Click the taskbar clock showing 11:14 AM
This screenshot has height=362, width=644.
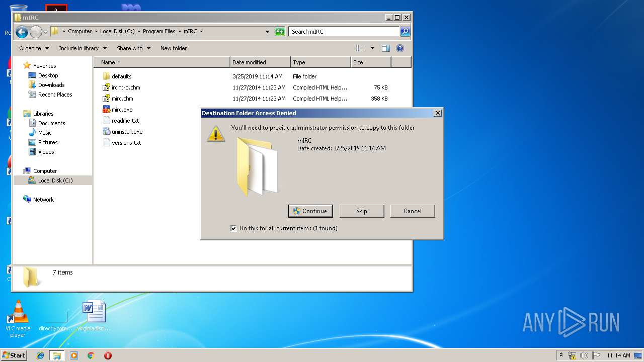coord(618,355)
